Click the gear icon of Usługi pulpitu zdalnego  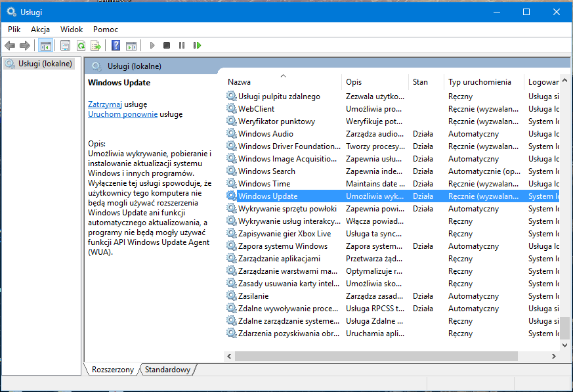[x=231, y=96]
